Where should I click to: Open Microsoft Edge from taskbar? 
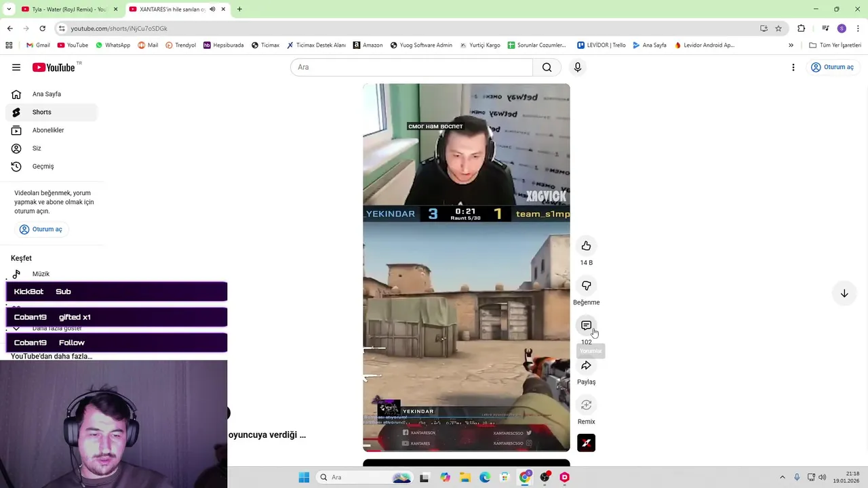tap(485, 477)
